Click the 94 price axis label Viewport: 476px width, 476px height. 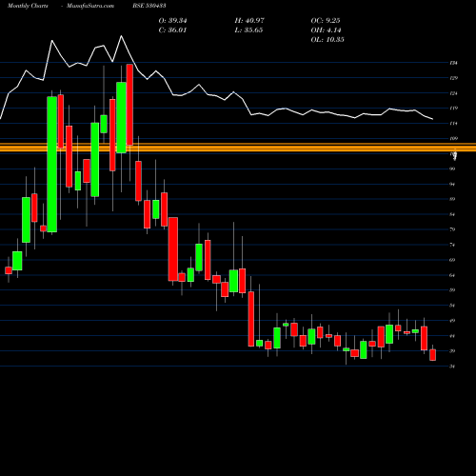453,184
